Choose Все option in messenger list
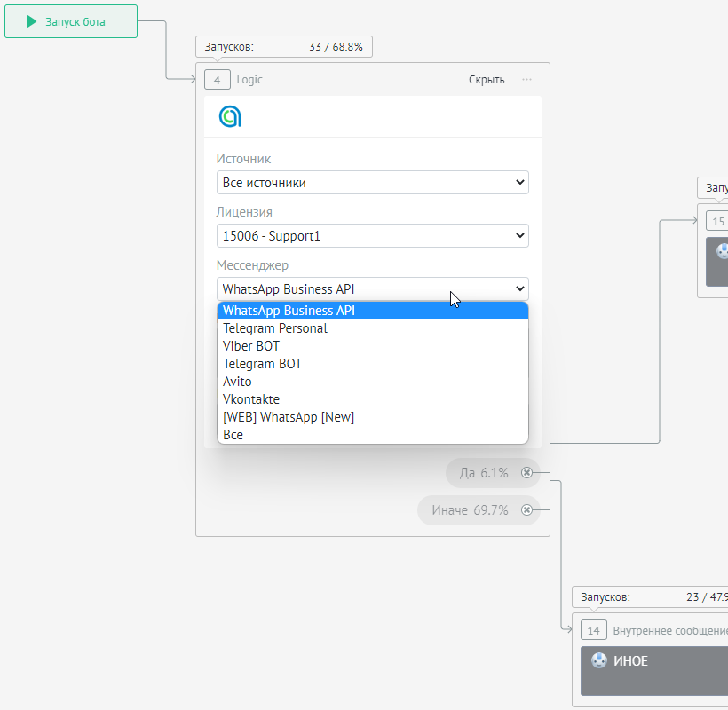Screen dimensions: 728x710 coord(233,435)
